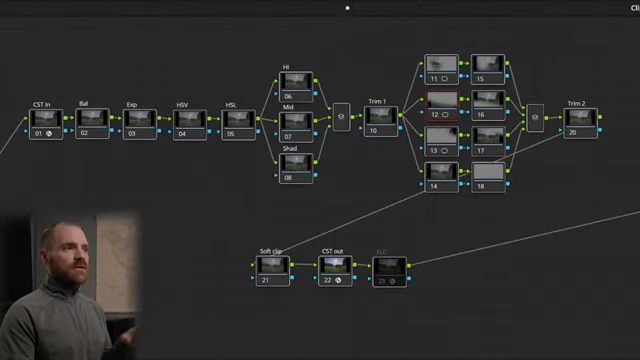Click the dimmed "FLC" node label
The height and width of the screenshot is (360, 640).
(381, 252)
